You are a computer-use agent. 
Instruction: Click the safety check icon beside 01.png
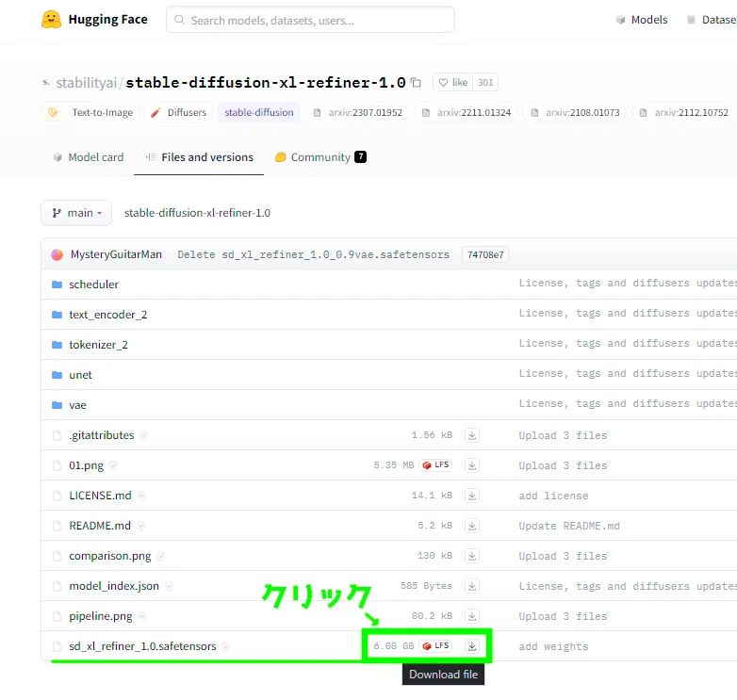tap(113, 465)
